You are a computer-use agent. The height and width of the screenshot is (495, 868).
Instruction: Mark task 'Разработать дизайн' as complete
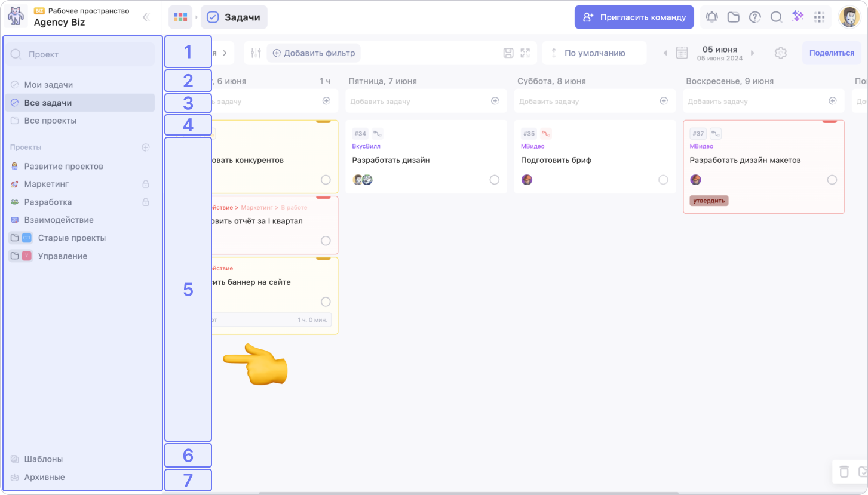coord(495,180)
